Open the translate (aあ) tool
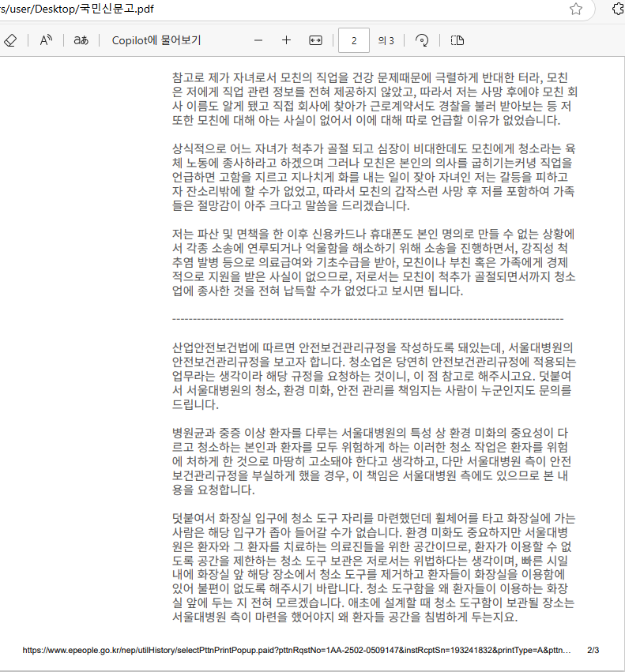Viewport: 625px width, 672px height. pos(81,40)
